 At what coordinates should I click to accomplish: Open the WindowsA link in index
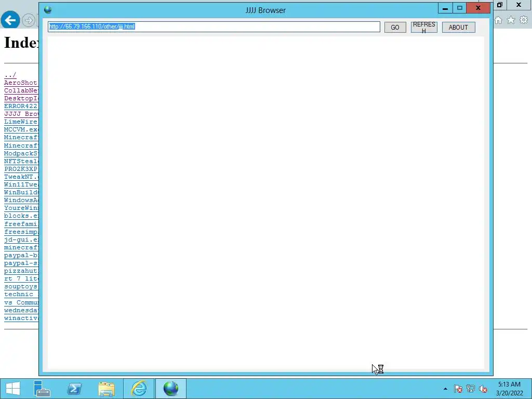(x=21, y=200)
